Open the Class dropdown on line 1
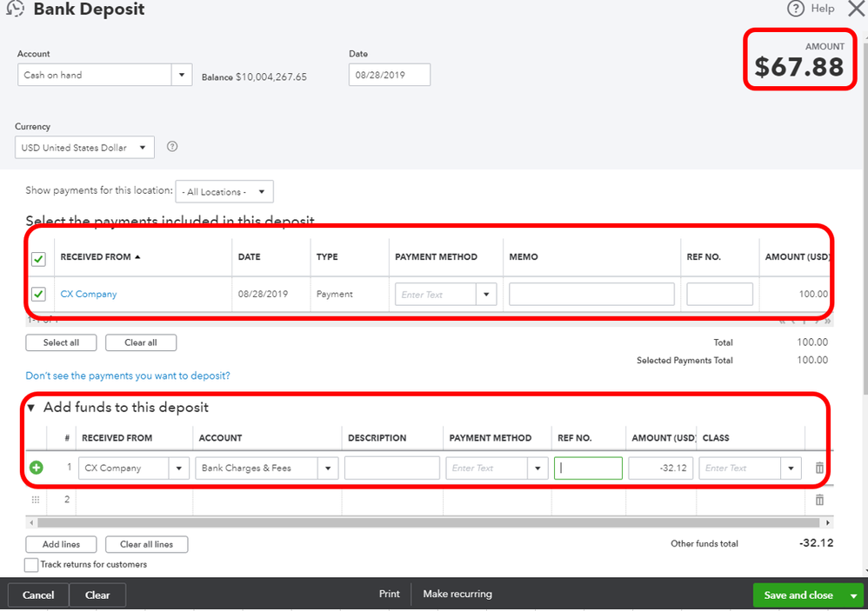868x611 pixels. pyautogui.click(x=791, y=468)
